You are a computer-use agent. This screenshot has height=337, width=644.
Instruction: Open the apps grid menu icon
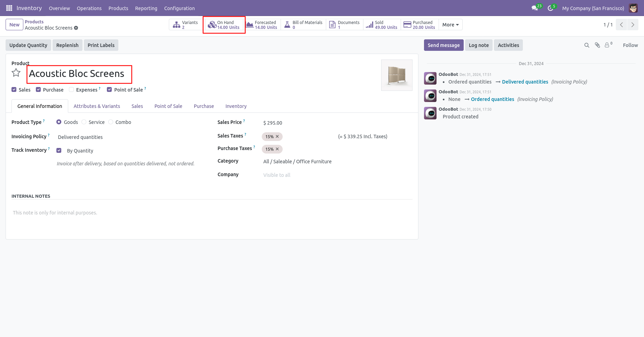[x=9, y=8]
